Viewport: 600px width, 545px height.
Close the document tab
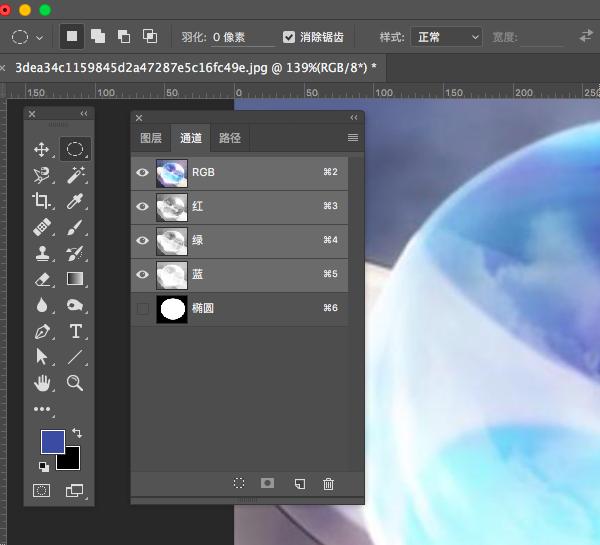3,68
